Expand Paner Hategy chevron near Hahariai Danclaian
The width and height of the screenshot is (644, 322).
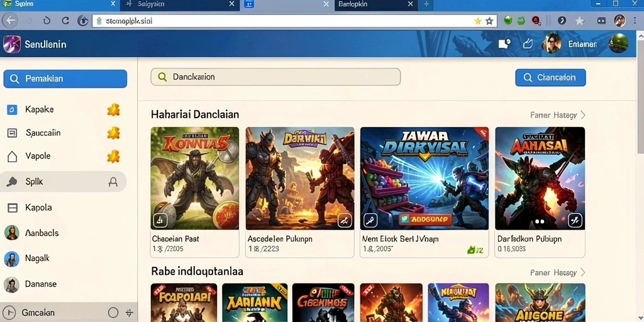583,115
